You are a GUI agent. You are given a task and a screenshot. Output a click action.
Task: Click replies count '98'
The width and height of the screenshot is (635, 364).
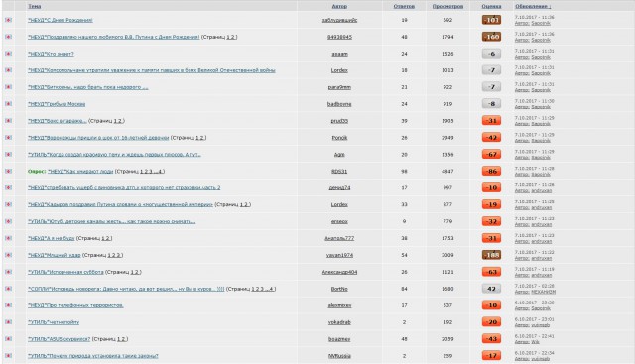[x=404, y=172]
